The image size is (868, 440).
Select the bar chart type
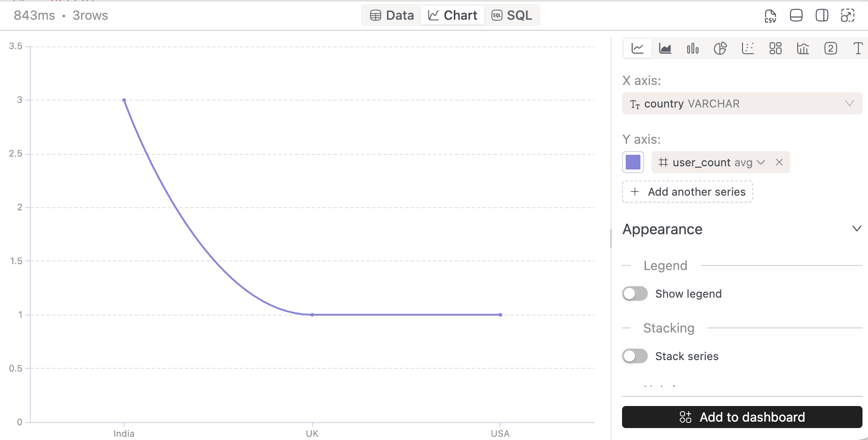(692, 49)
